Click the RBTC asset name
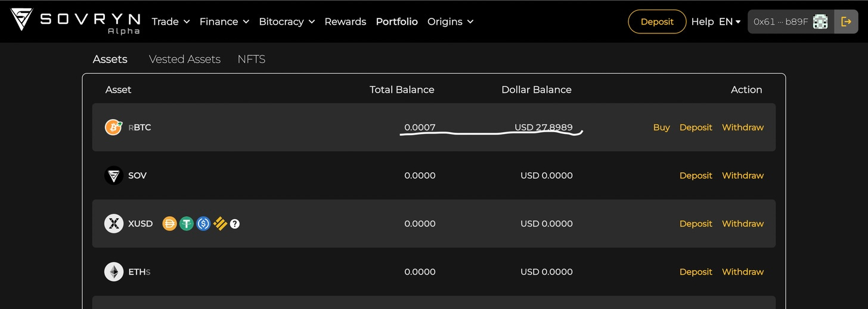The image size is (868, 309). pyautogui.click(x=139, y=127)
